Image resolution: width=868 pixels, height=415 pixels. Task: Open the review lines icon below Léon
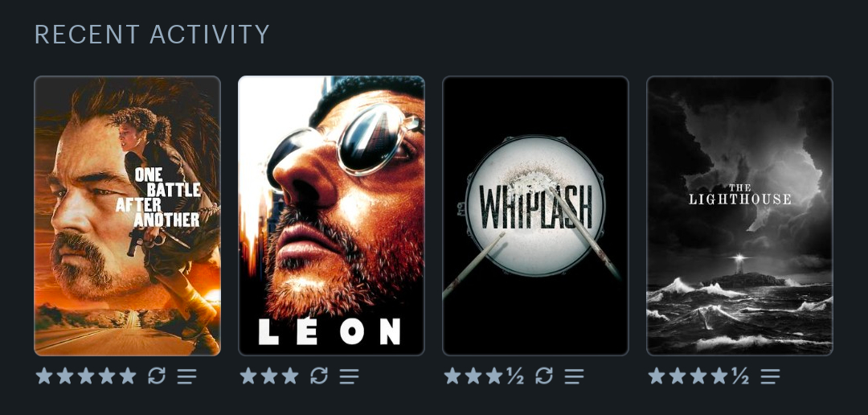pos(350,376)
